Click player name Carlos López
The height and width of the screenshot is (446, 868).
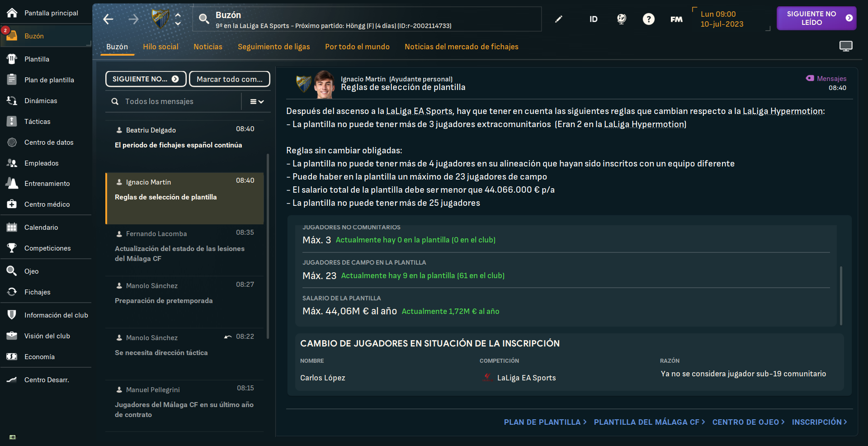323,378
